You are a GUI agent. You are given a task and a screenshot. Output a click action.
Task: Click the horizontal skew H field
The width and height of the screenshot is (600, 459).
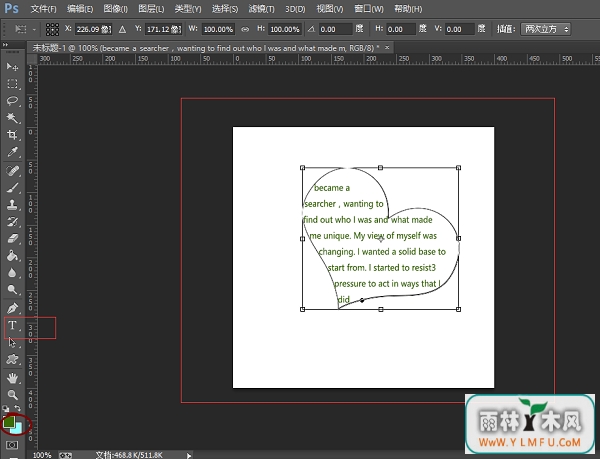click(x=401, y=29)
